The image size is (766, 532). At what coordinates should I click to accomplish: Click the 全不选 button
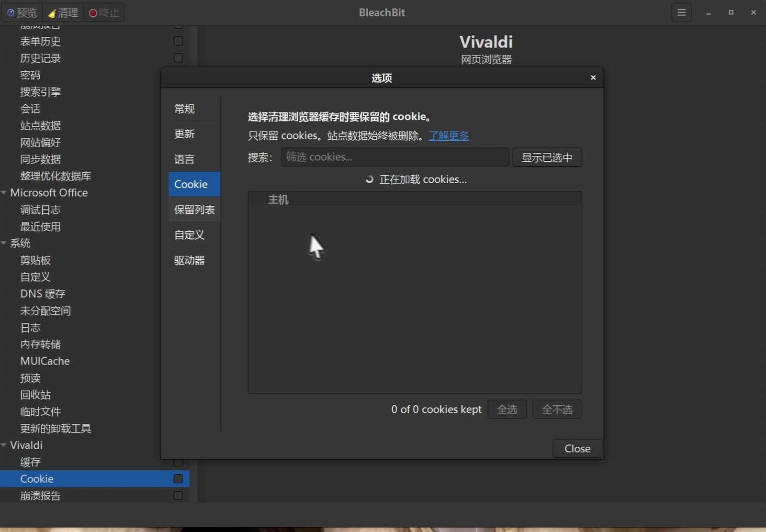point(557,410)
